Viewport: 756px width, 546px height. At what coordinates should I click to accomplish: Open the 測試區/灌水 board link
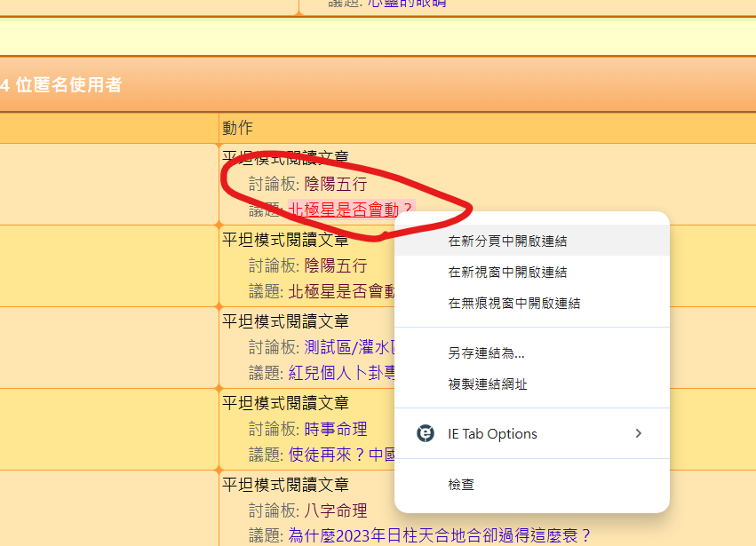(x=348, y=347)
